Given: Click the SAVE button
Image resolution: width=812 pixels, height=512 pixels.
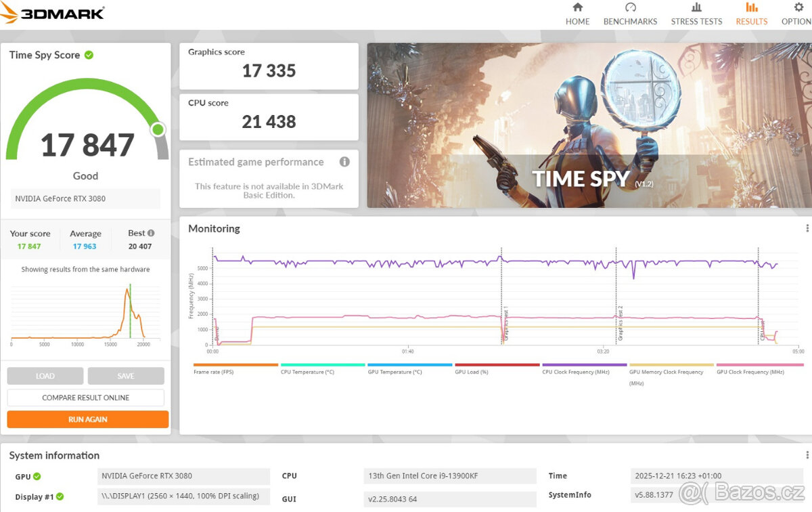Looking at the screenshot, I should tap(127, 375).
